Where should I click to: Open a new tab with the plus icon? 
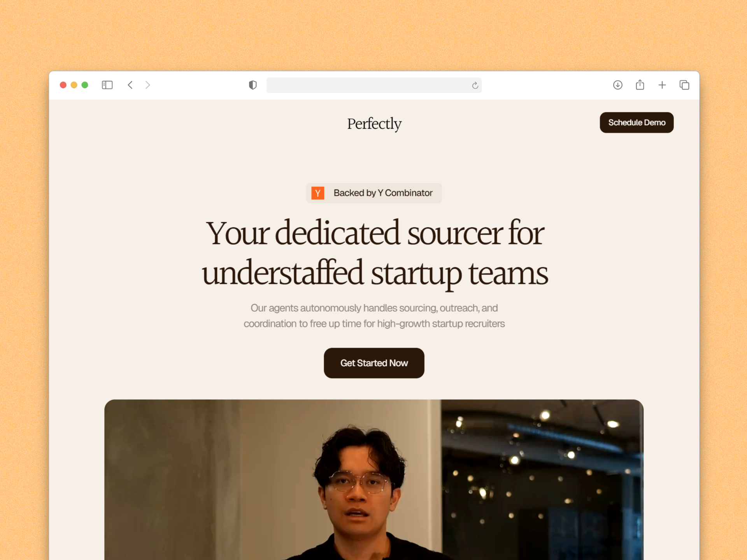click(x=662, y=85)
